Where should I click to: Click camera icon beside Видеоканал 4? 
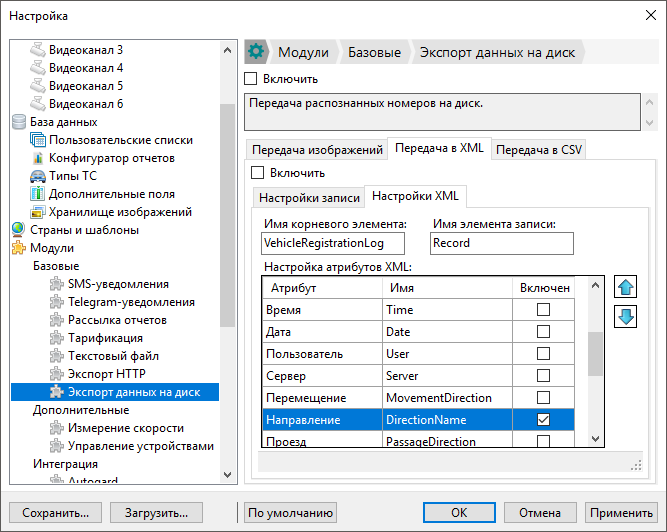pyautogui.click(x=38, y=68)
